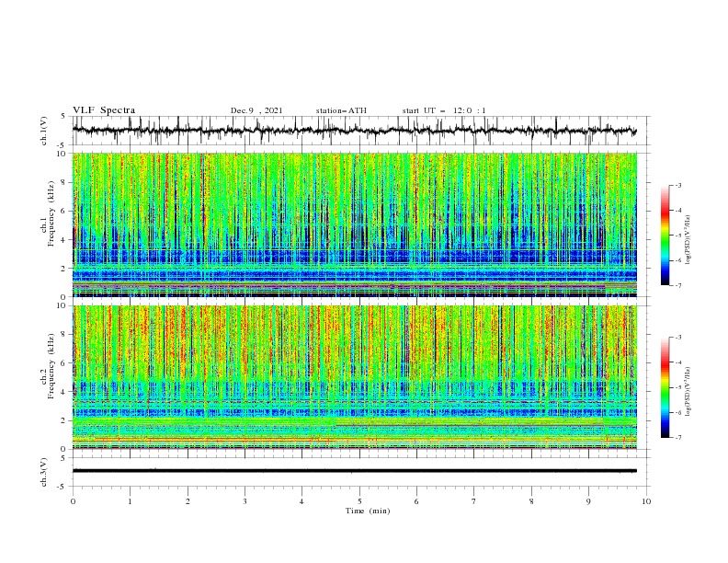Select the "Time (min)" axis label
The width and height of the screenshot is (728, 563).
(368, 511)
